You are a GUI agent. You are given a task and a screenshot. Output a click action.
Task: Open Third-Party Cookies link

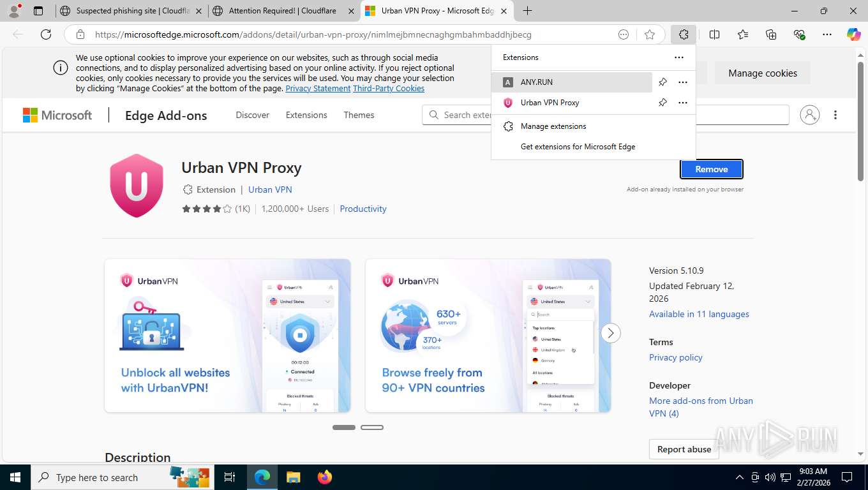point(389,89)
